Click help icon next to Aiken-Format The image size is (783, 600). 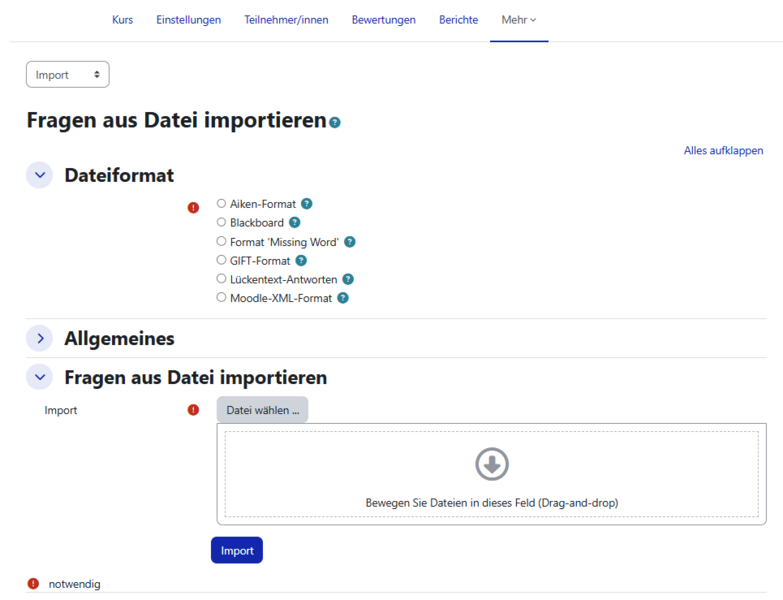[x=307, y=204]
